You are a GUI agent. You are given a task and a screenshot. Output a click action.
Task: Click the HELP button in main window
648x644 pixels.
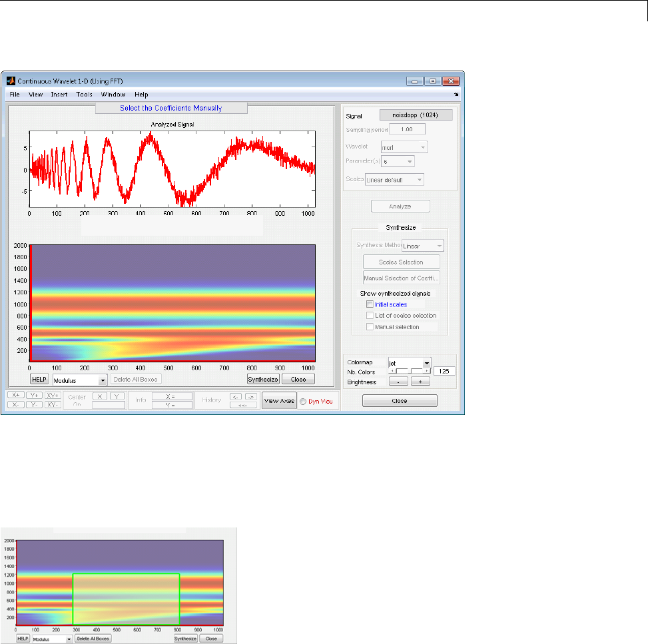pos(39,379)
